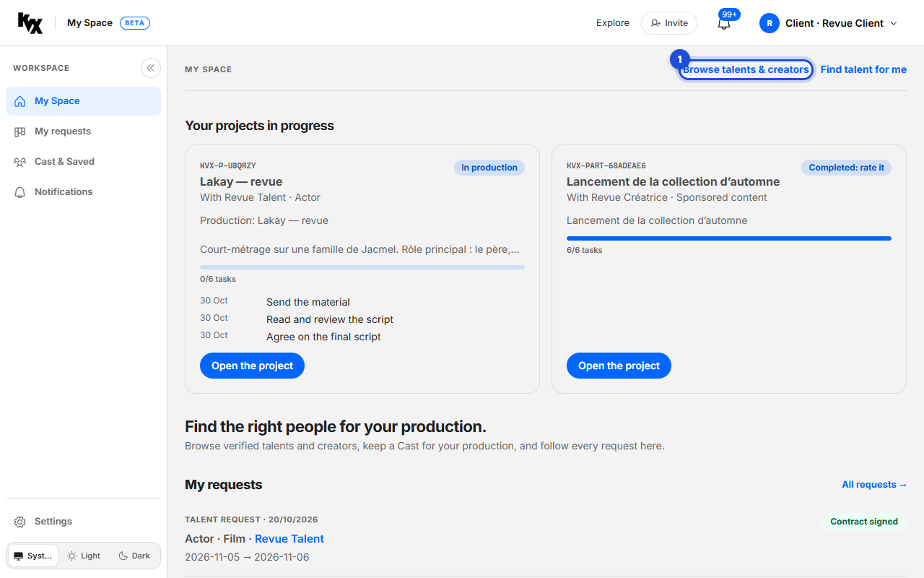Switch theme to System
The height and width of the screenshot is (578, 924).
33,556
